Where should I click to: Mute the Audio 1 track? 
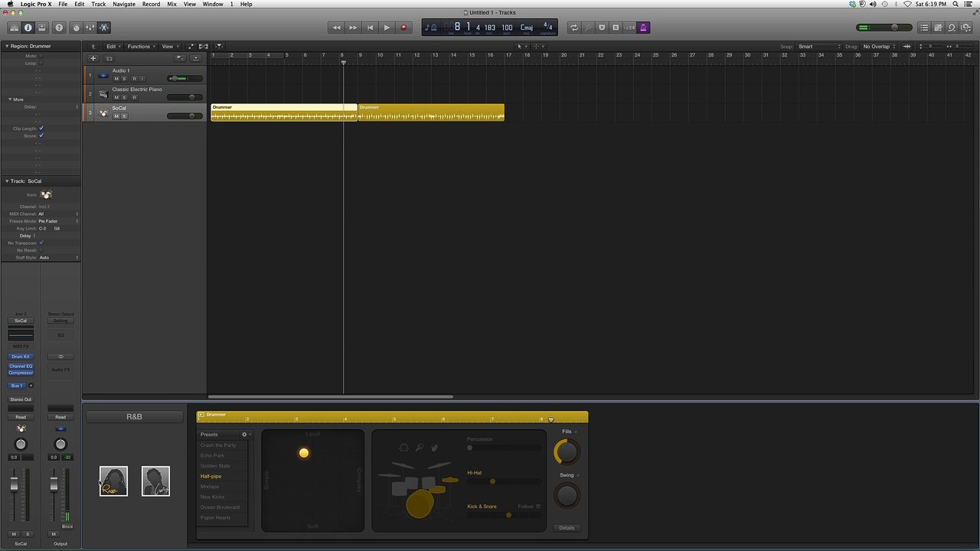click(x=116, y=79)
